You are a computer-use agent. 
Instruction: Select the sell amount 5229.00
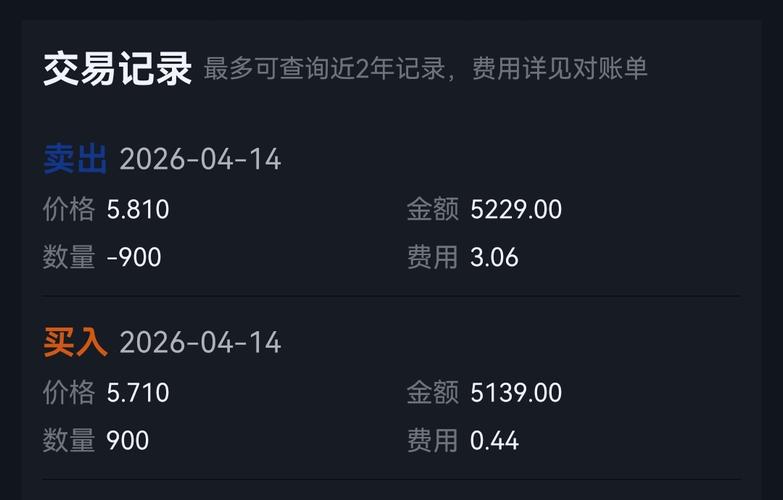click(x=516, y=210)
